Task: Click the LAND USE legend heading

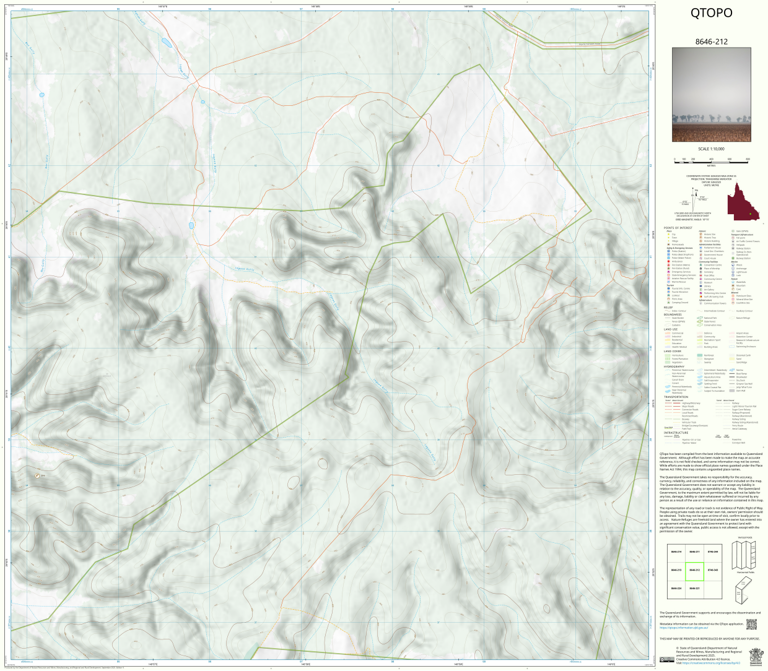Action: 671,330
